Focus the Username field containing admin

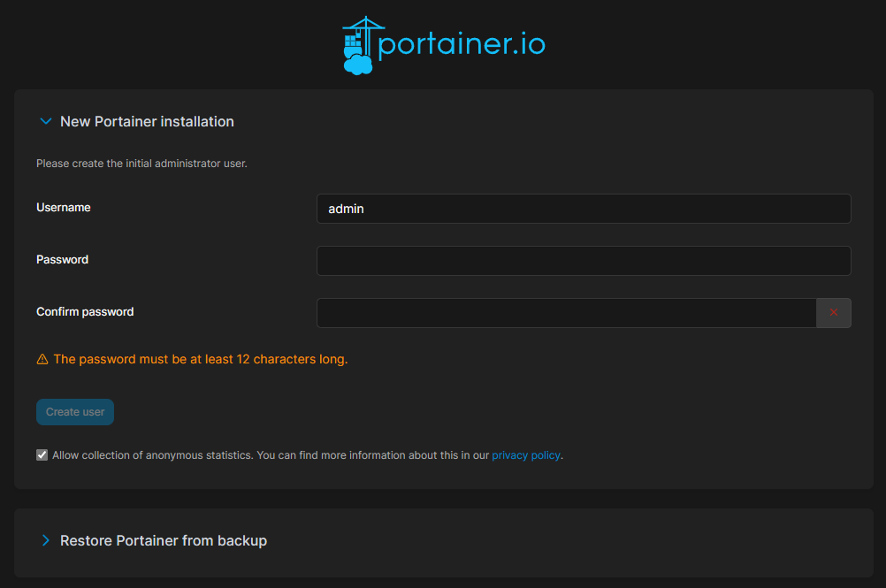pyautogui.click(x=583, y=209)
